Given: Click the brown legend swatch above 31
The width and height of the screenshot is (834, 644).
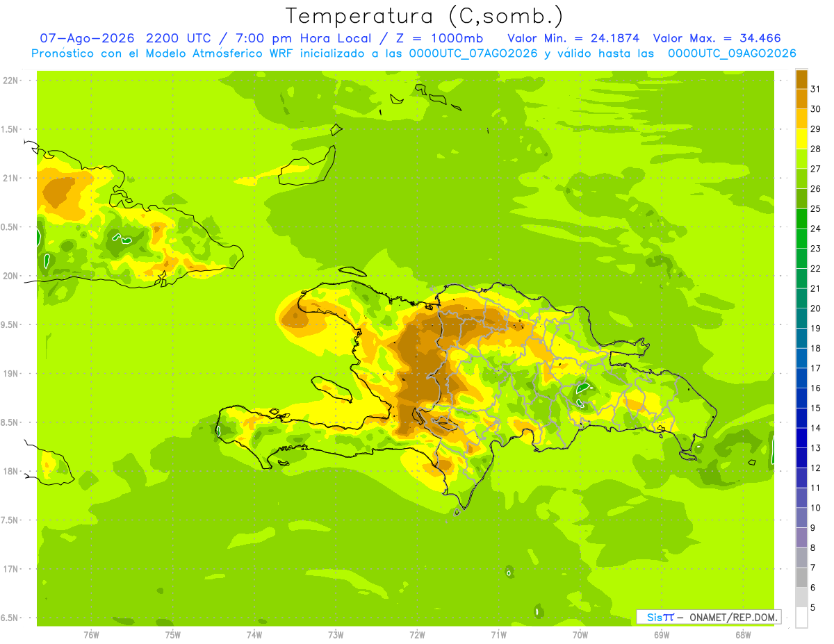Looking at the screenshot, I should [801, 79].
